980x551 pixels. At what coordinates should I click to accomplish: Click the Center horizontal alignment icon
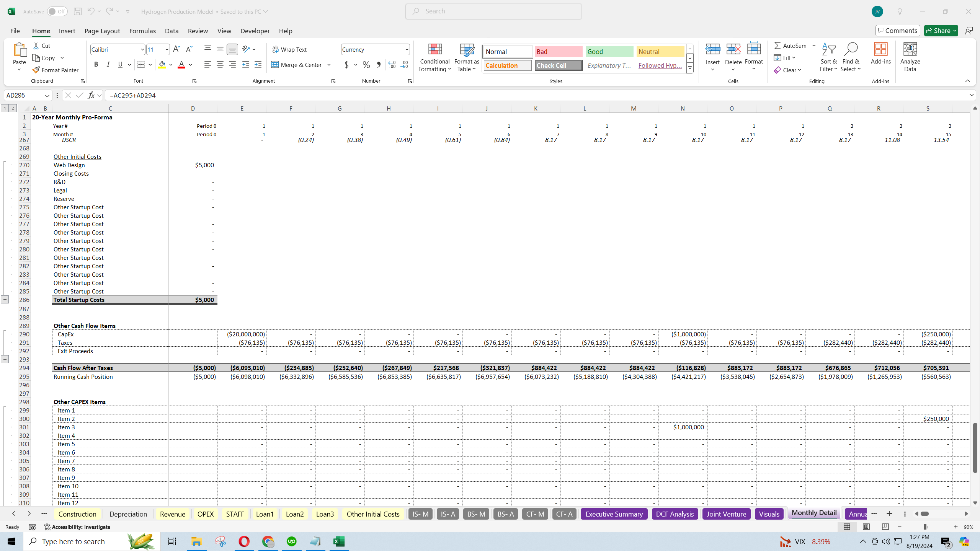click(x=220, y=65)
